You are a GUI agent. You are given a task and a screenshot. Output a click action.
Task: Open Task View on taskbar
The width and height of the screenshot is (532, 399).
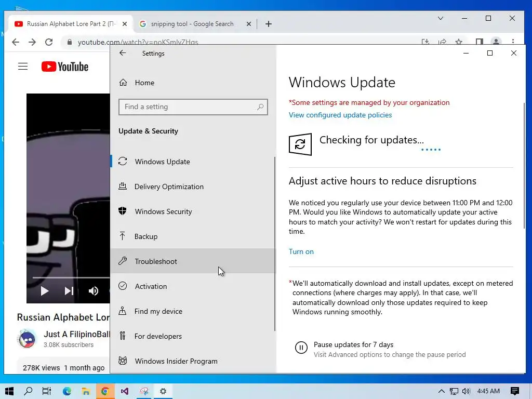pos(46,391)
